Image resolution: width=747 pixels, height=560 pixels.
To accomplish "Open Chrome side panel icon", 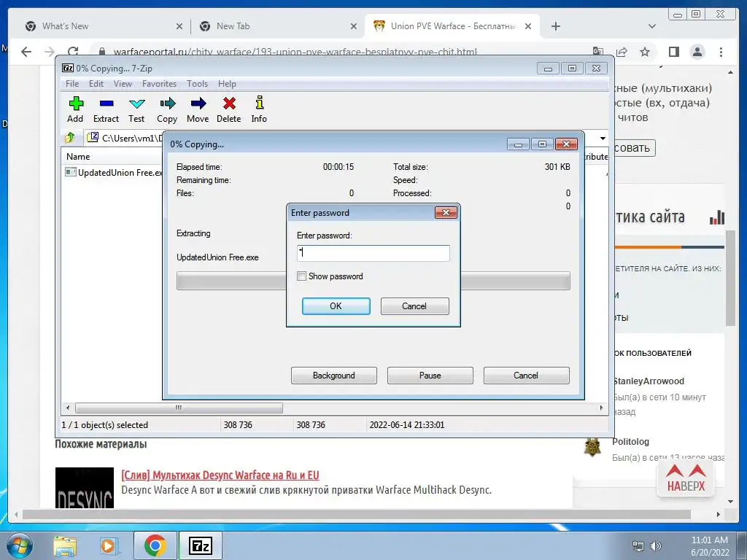I will (673, 52).
